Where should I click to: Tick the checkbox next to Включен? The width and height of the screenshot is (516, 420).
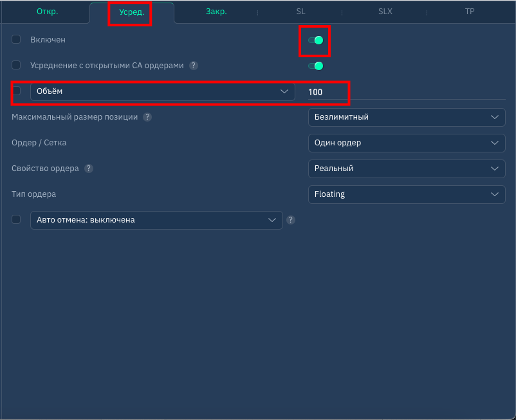pyautogui.click(x=16, y=39)
